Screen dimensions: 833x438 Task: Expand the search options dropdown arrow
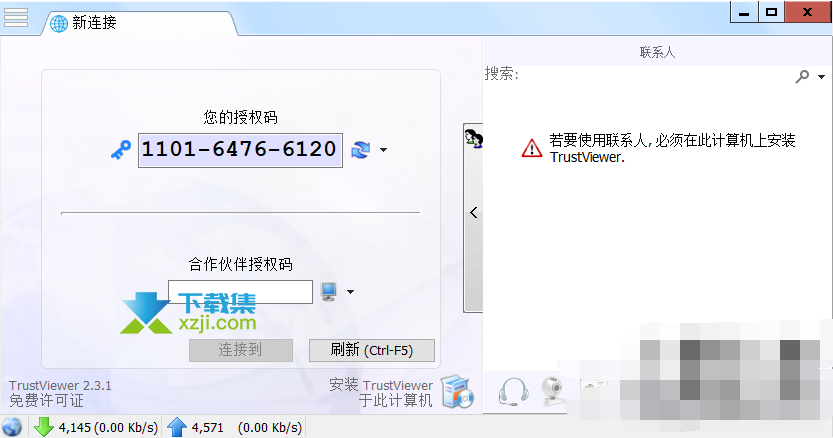[x=821, y=77]
